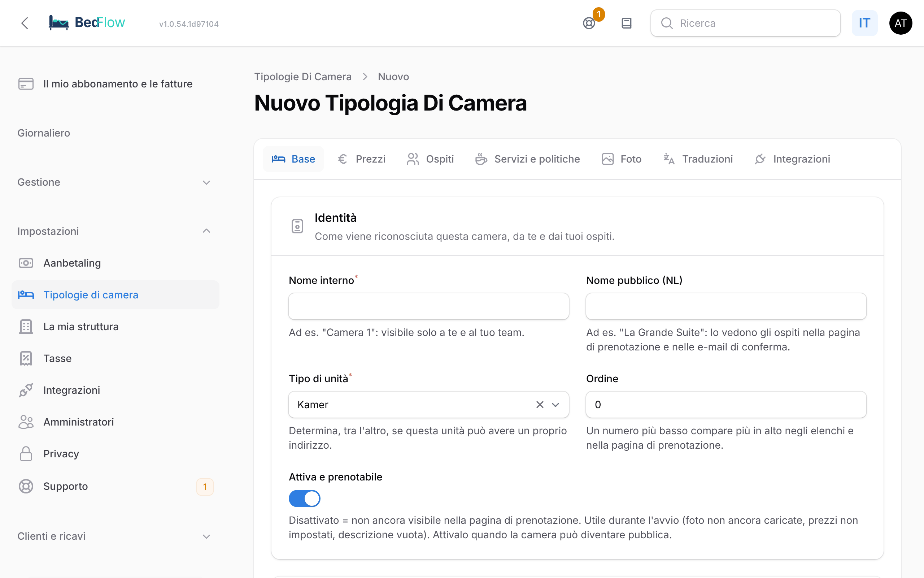Open the support lifebuoy icon with badge
This screenshot has height=578, width=924.
589,23
